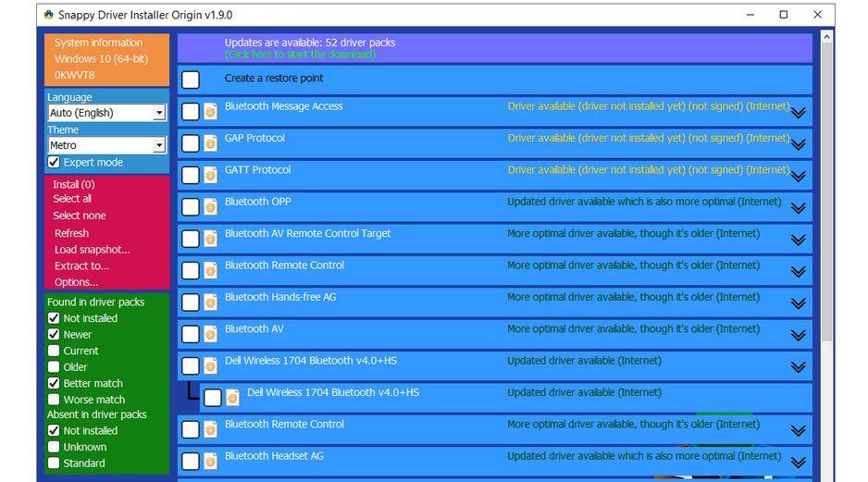Viewport: 868px width, 482px height.
Task: Enable the Older filter checkbox
Action: [x=54, y=367]
